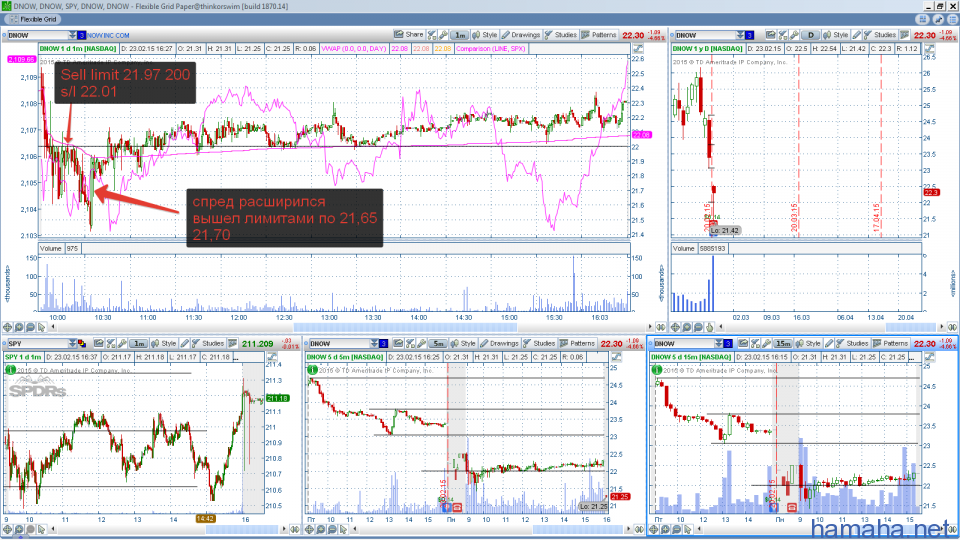Select pointer tool under 1m DNOW chart
This screenshot has height=540, width=960.
pos(41,327)
